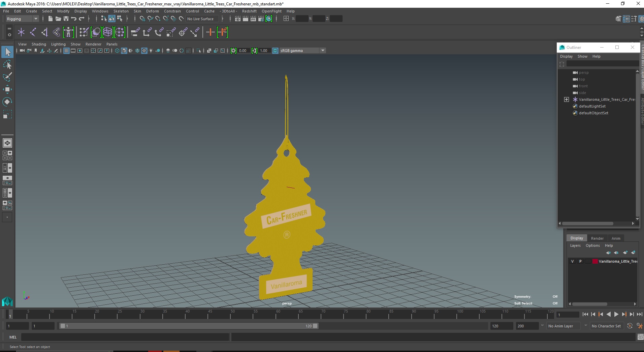Open the viewport Shading menu
644x352 pixels.
pos(39,44)
